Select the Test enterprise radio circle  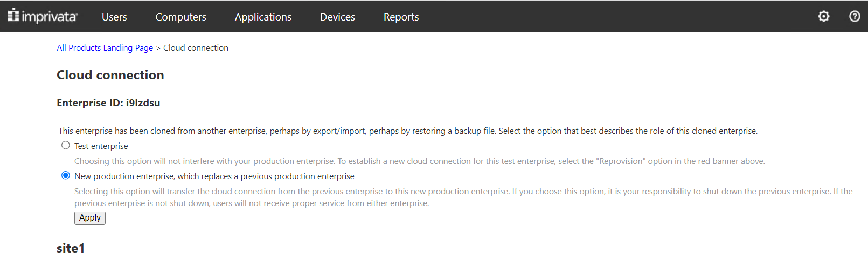pos(66,145)
